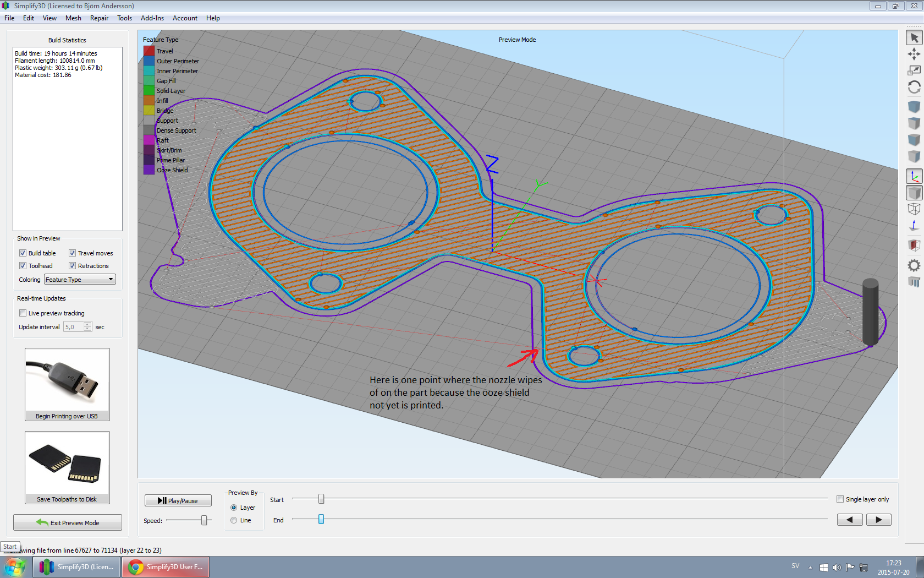Open the Action Center flag icon
924x578 pixels.
[850, 568]
